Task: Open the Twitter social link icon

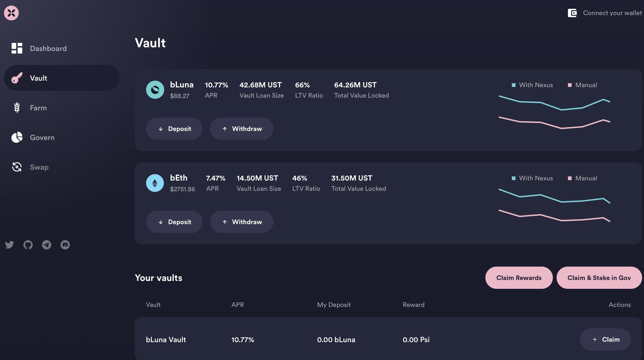Action: coord(10,245)
